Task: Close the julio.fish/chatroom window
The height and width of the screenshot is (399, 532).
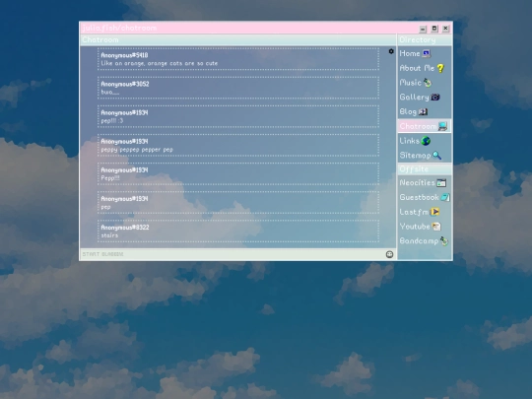Action: click(446, 29)
